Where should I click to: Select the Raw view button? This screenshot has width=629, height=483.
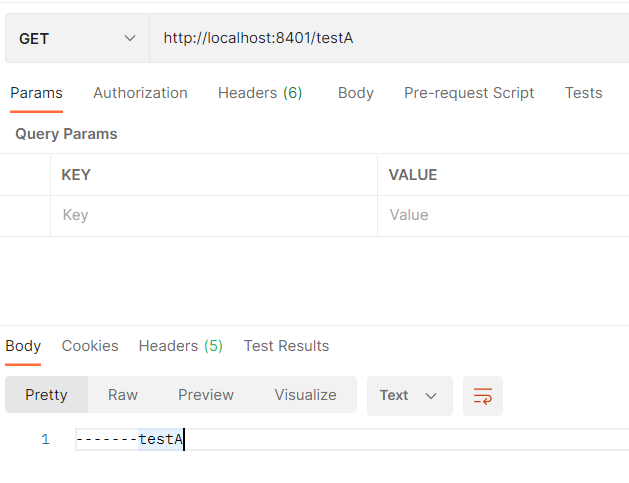pos(123,395)
